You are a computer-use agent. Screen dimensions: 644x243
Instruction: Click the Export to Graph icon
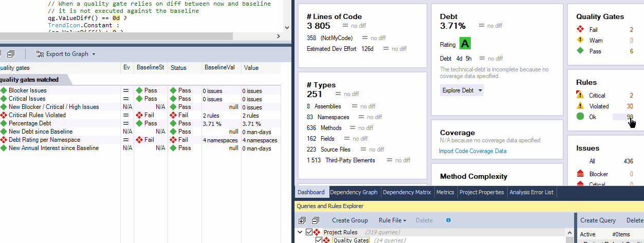tap(40, 54)
